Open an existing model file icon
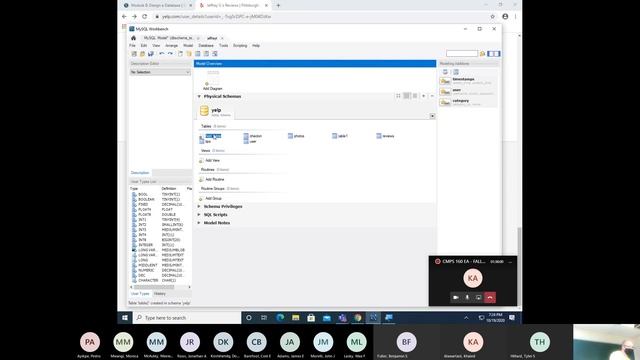This screenshot has height=360, width=640. [x=142, y=54]
